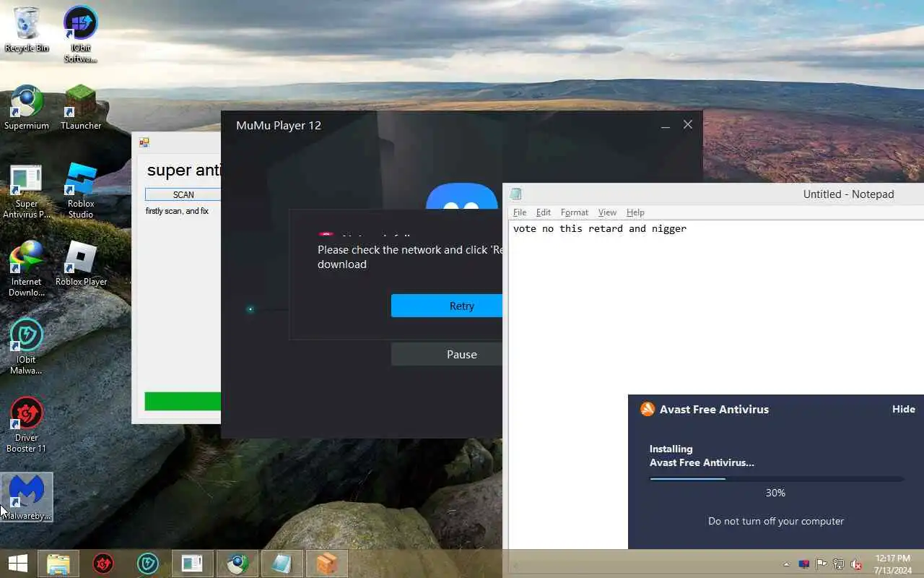This screenshot has height=578, width=924.
Task: Click the blue-red app tray icon
Action: [804, 564]
